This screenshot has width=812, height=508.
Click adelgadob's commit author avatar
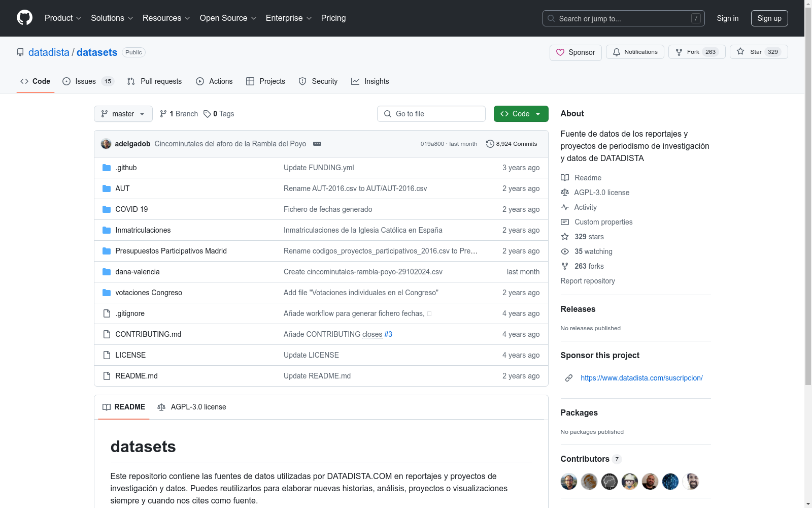tap(106, 144)
